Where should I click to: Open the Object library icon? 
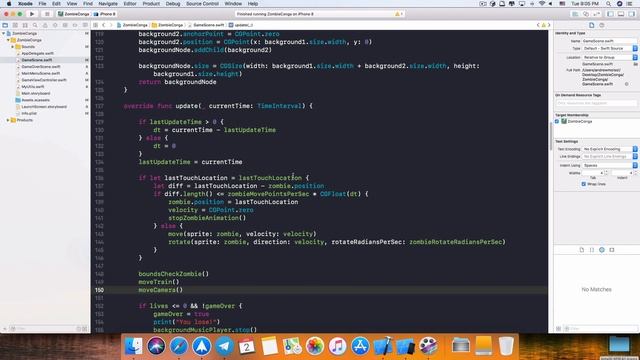(602, 250)
